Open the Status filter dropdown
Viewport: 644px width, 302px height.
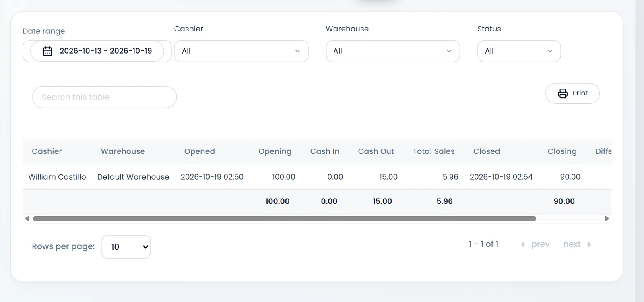tap(519, 51)
